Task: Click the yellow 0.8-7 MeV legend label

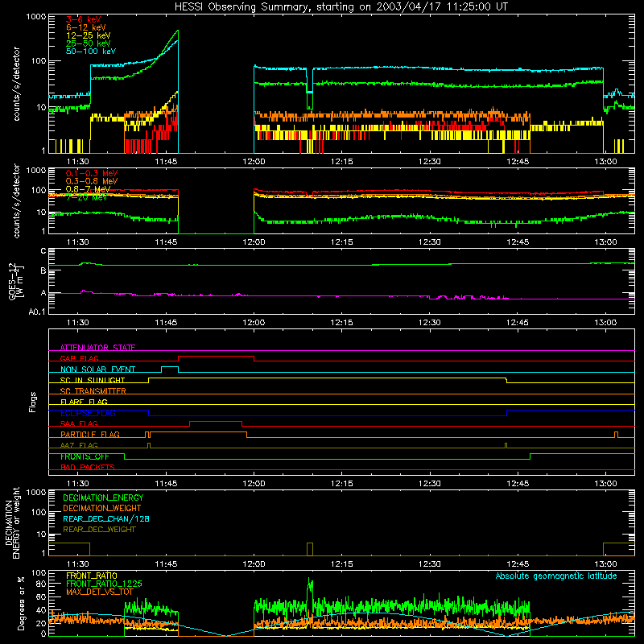Action: (88, 189)
